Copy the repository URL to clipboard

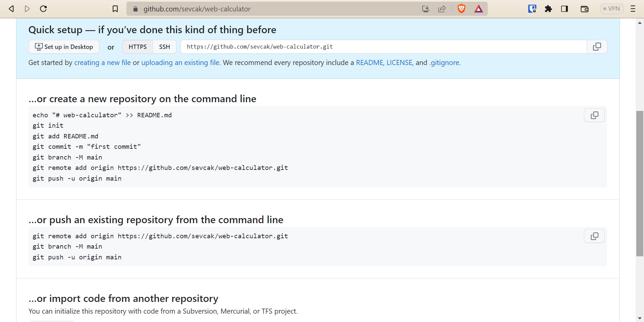point(597,47)
